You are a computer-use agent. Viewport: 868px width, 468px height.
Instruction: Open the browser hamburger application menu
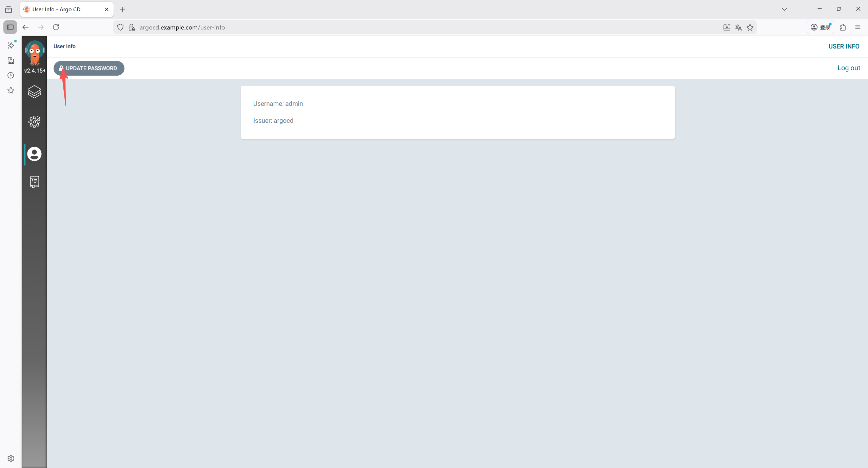(x=858, y=27)
